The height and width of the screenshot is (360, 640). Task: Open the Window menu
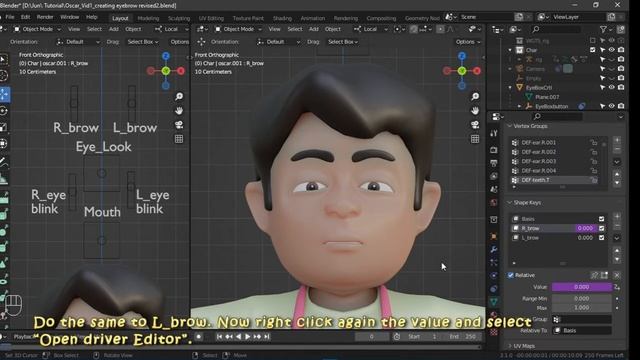click(69, 17)
